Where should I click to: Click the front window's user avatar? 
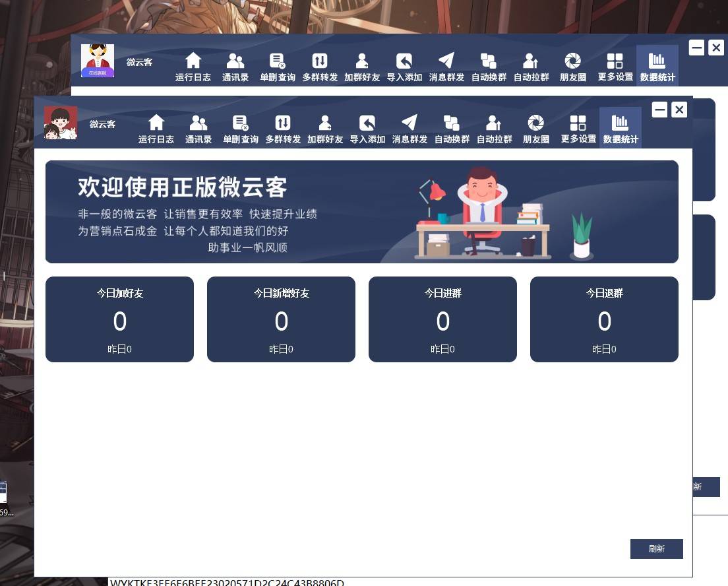coord(61,123)
